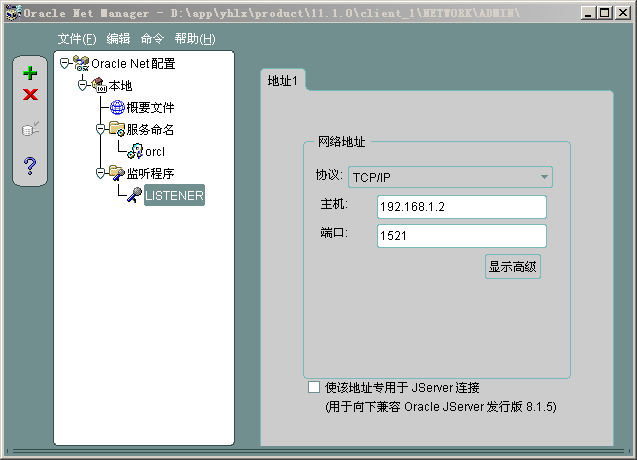Open the 文件(F) menu
Screen dimensions: 637x460
[77, 39]
